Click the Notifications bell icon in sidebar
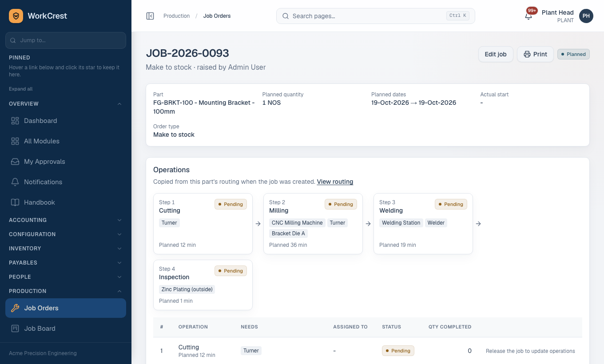Image resolution: width=604 pixels, height=364 pixels. [x=15, y=182]
